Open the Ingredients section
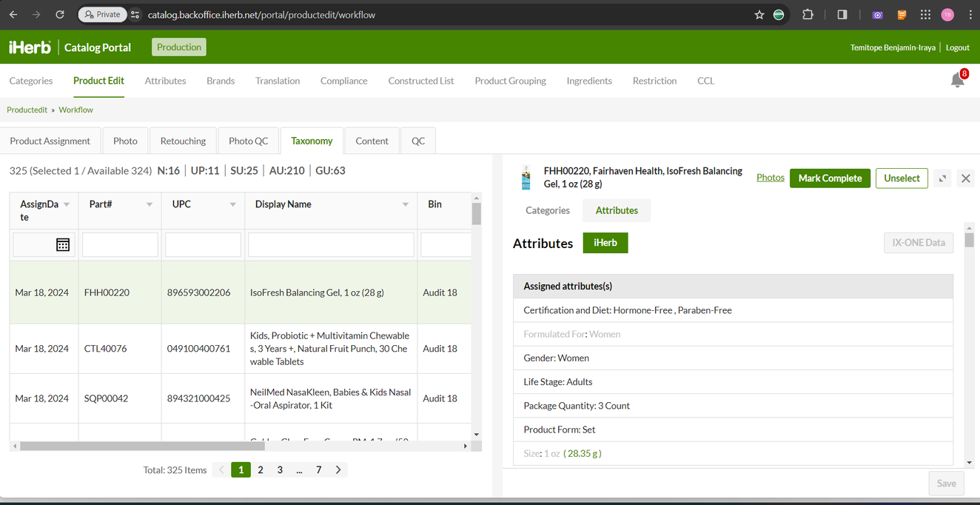980x505 pixels. click(x=589, y=81)
